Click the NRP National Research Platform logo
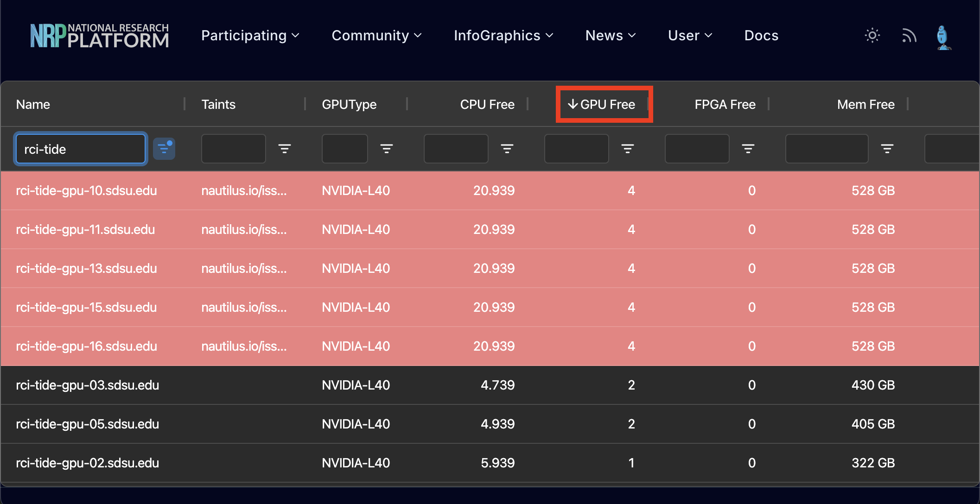Screen dimensions: 980x504 [x=99, y=35]
